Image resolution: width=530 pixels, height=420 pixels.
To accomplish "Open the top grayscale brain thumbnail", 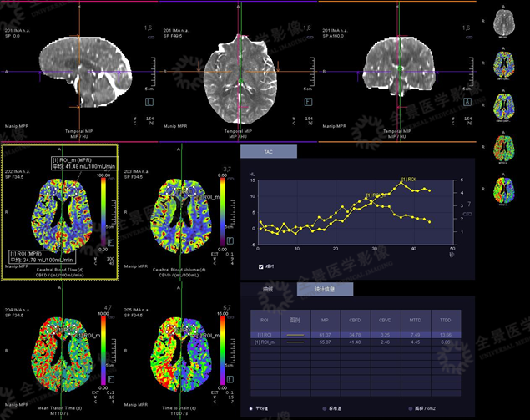I will (x=504, y=23).
